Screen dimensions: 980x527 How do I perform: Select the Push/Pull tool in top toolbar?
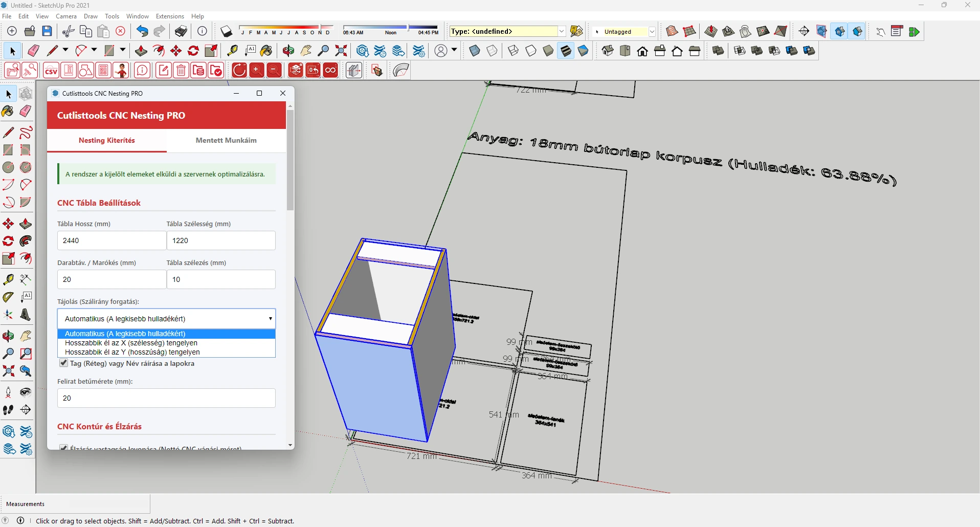(141, 51)
